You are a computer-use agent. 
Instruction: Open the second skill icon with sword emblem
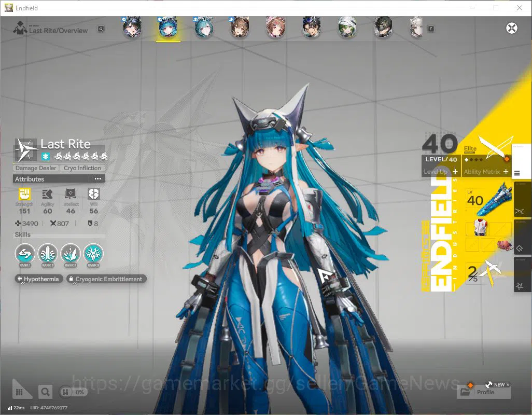pyautogui.click(x=48, y=254)
